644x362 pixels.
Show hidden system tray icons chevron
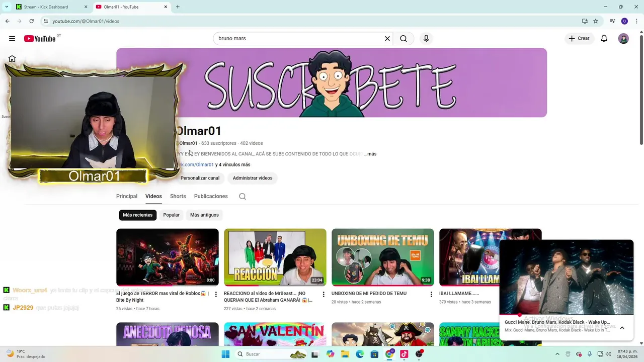click(557, 354)
